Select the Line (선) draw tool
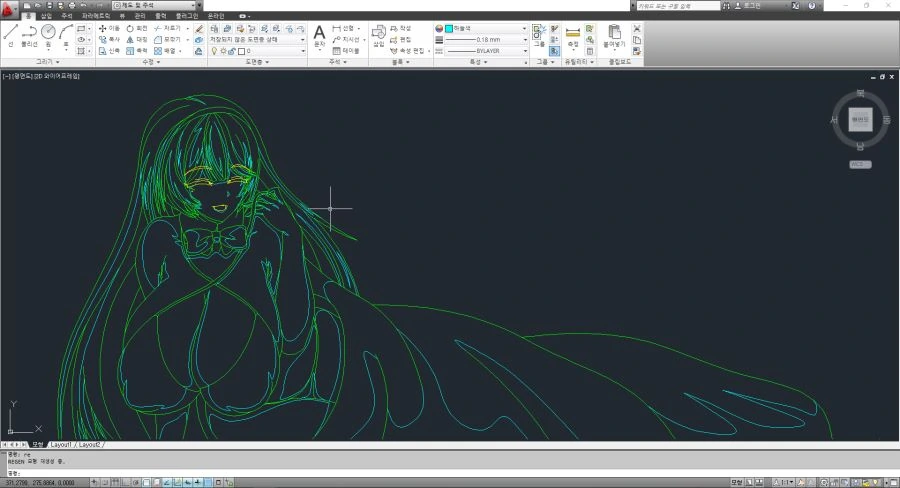This screenshot has width=900, height=488. [x=11, y=36]
